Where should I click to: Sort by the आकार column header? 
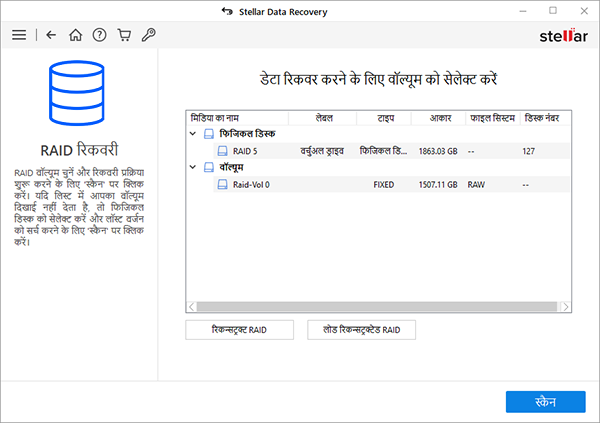tap(439, 118)
